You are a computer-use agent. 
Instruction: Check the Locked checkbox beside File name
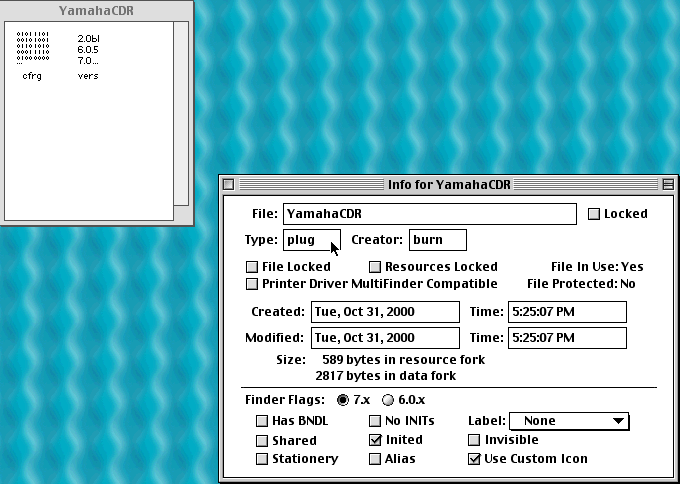594,214
